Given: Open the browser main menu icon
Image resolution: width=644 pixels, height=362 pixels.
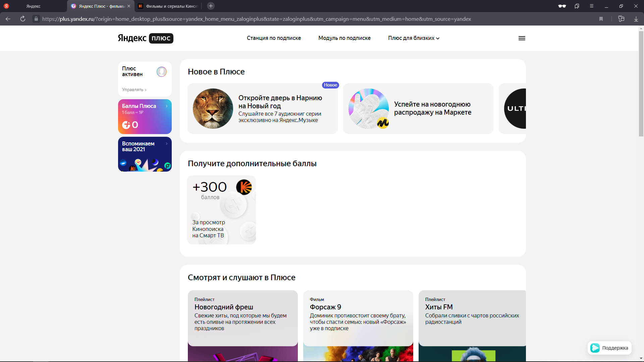Looking at the screenshot, I should 592,6.
